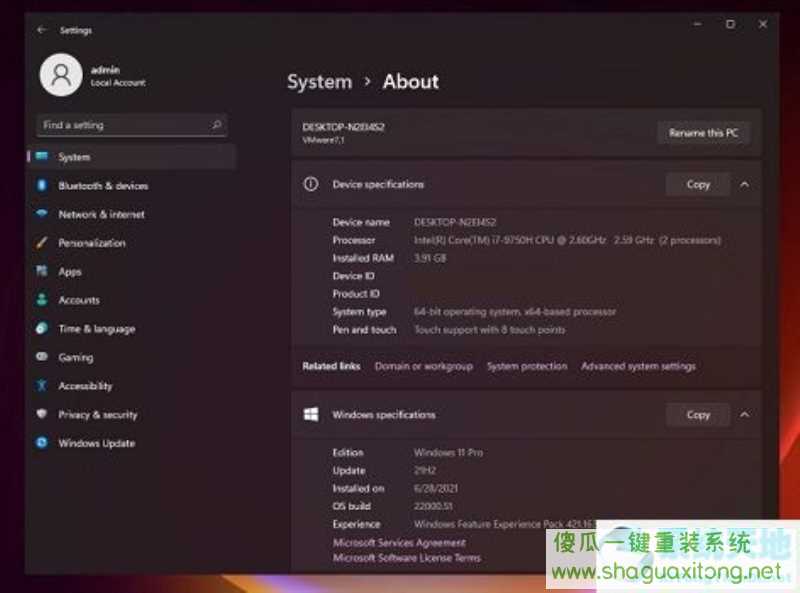Click the search magnifier icon

[x=216, y=125]
